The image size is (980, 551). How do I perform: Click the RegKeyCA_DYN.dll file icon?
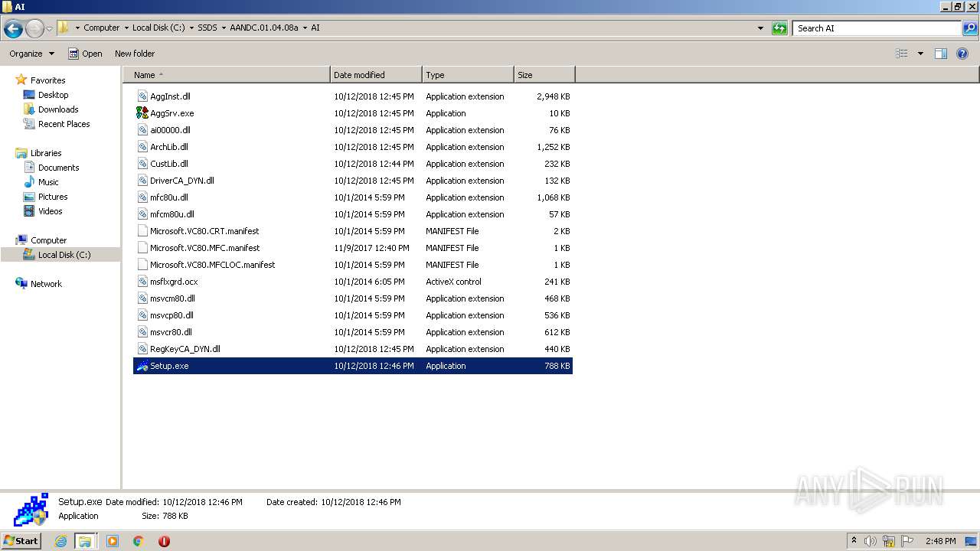(x=142, y=349)
